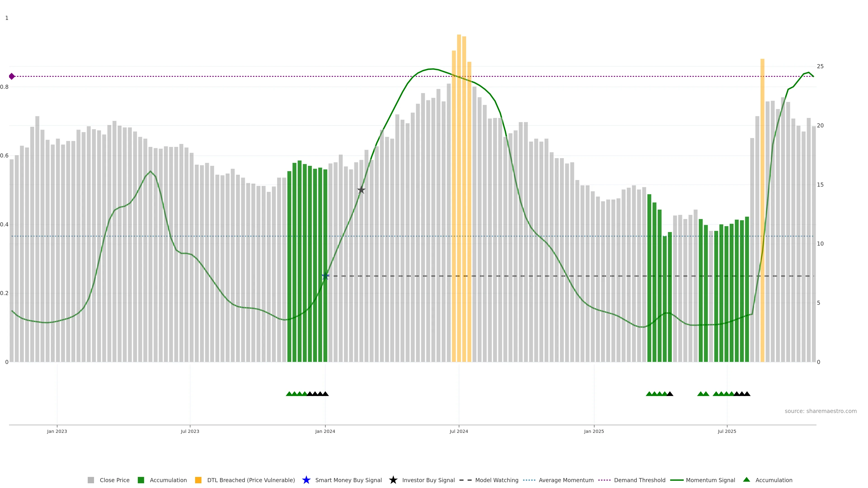Click the purple diamond on the Demand Threshold line

pyautogui.click(x=12, y=76)
